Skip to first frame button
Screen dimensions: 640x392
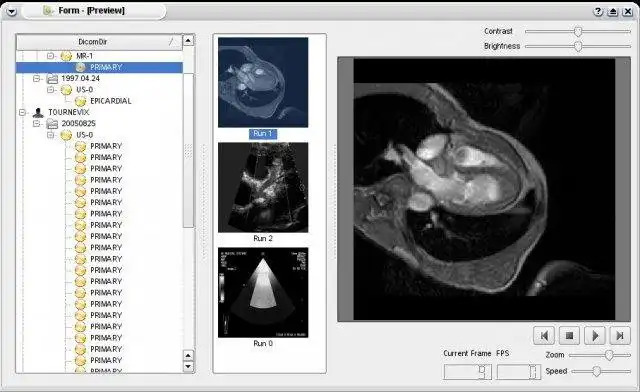544,336
